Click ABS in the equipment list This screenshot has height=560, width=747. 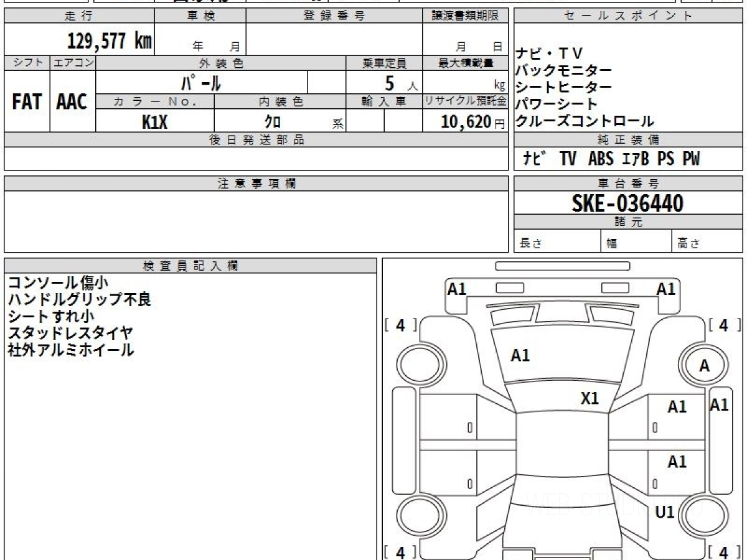601,159
